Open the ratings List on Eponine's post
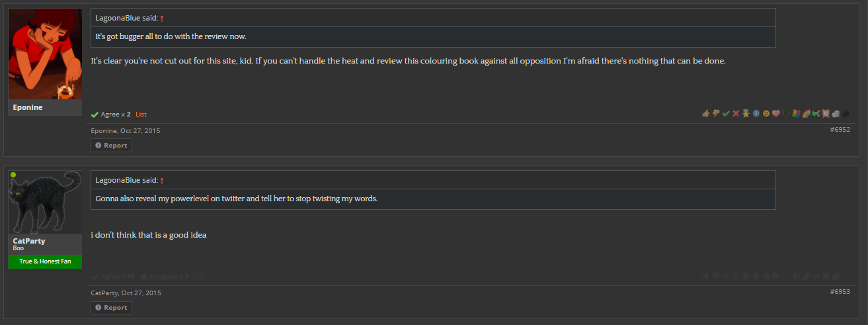 [141, 115]
